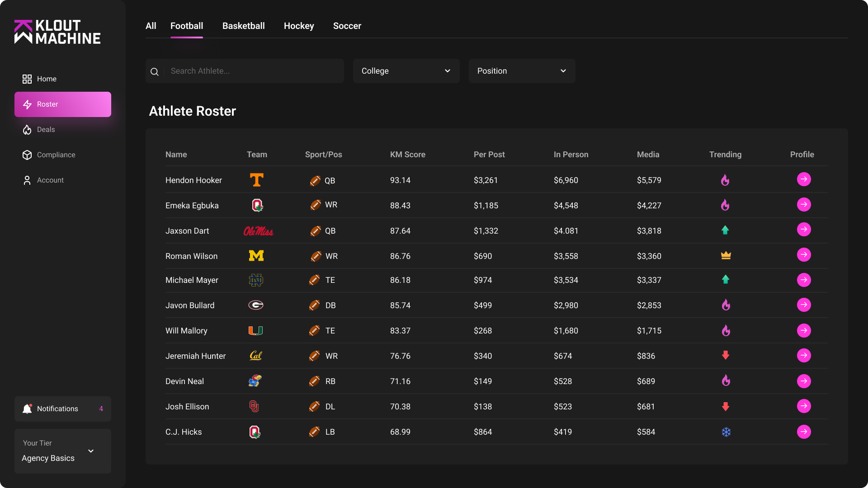
Task: Click the search magnifier icon
Action: click(154, 71)
